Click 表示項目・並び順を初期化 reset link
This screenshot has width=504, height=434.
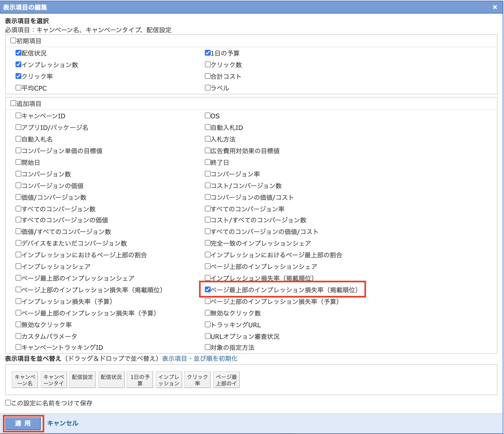(200, 359)
